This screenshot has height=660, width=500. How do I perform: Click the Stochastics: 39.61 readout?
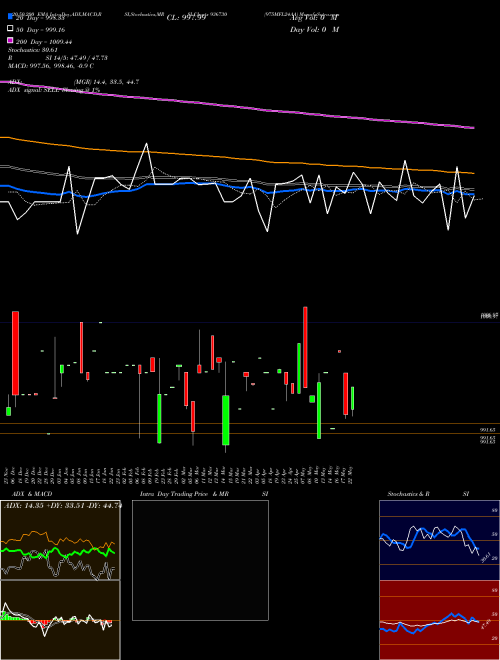pyautogui.click(x=33, y=50)
